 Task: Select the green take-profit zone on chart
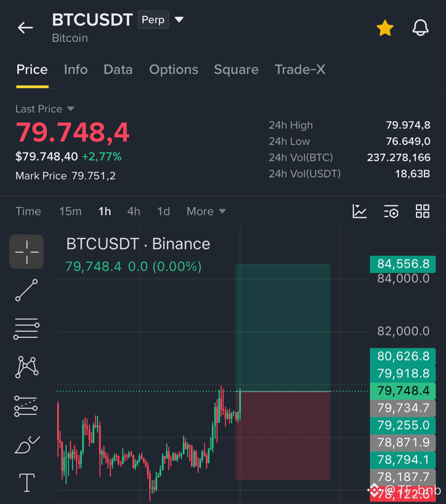click(283, 327)
